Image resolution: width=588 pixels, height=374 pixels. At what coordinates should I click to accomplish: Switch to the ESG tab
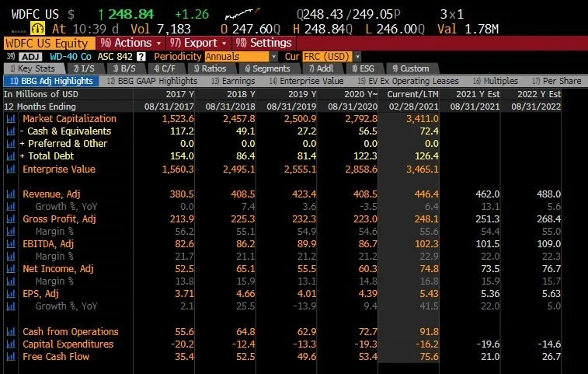point(364,68)
